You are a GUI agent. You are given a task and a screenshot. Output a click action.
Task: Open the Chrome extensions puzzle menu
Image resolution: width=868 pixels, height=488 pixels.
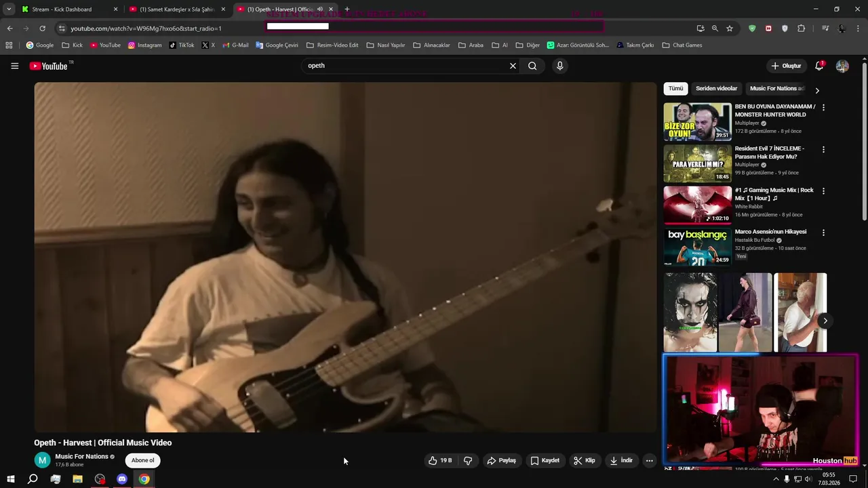[801, 28]
